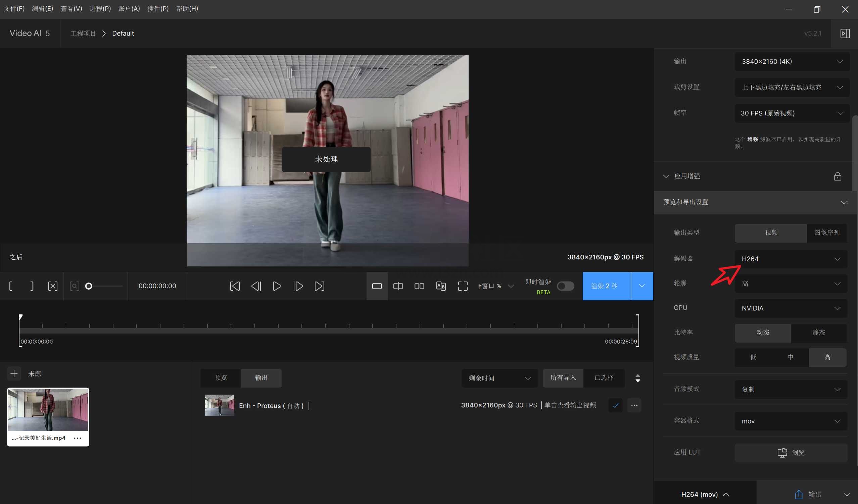858x504 pixels.
Task: Click the in-point marker bracket icon
Action: [x=10, y=286]
